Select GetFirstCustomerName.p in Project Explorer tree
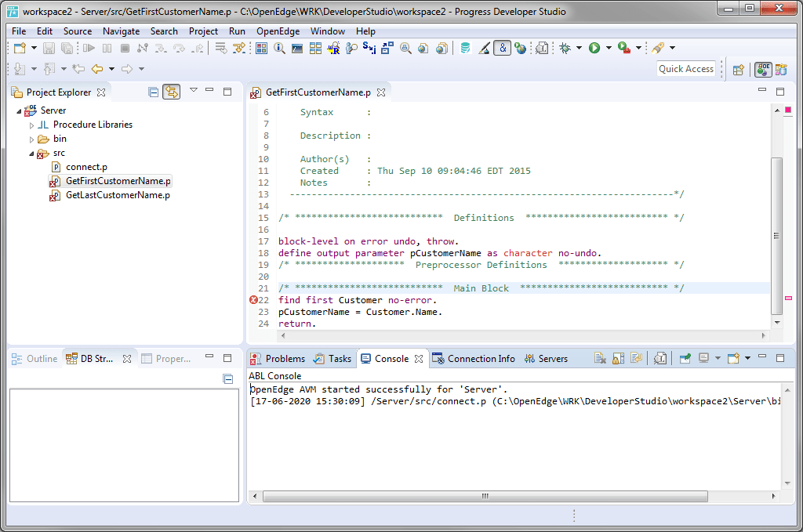 pos(118,181)
